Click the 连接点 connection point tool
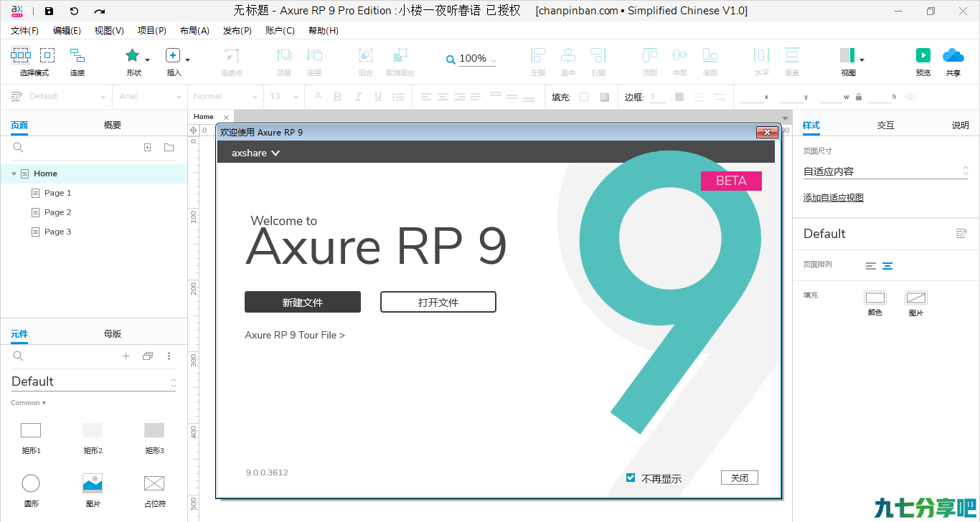 231,55
